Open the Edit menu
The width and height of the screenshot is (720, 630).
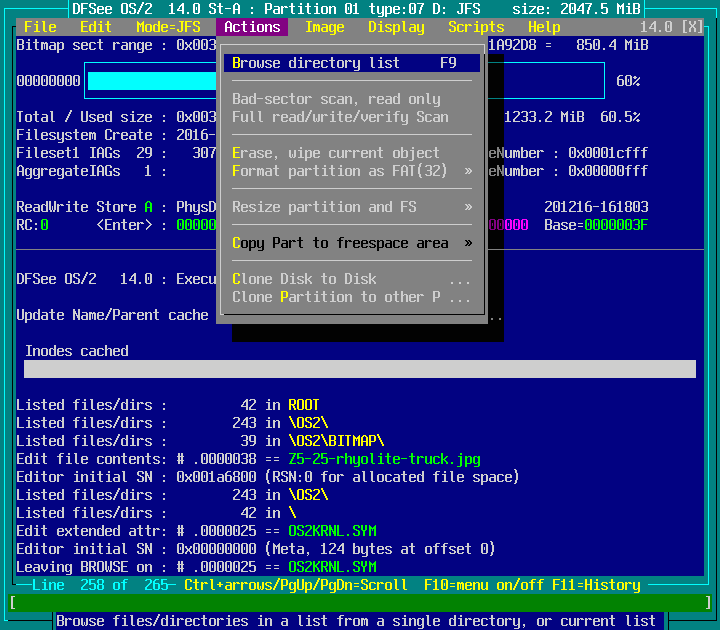[96, 27]
